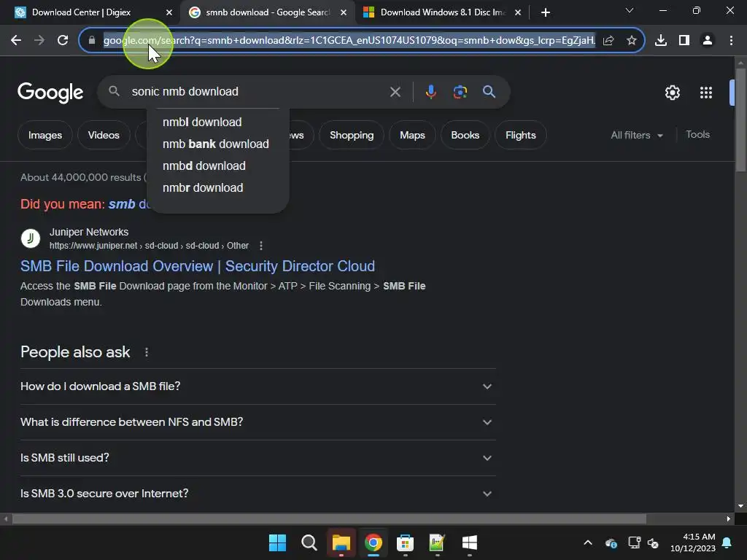Open People also ask options menu
747x560 pixels.
click(146, 352)
